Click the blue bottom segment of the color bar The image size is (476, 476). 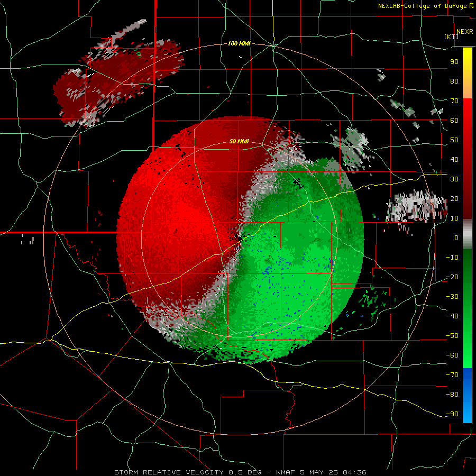pos(467,396)
